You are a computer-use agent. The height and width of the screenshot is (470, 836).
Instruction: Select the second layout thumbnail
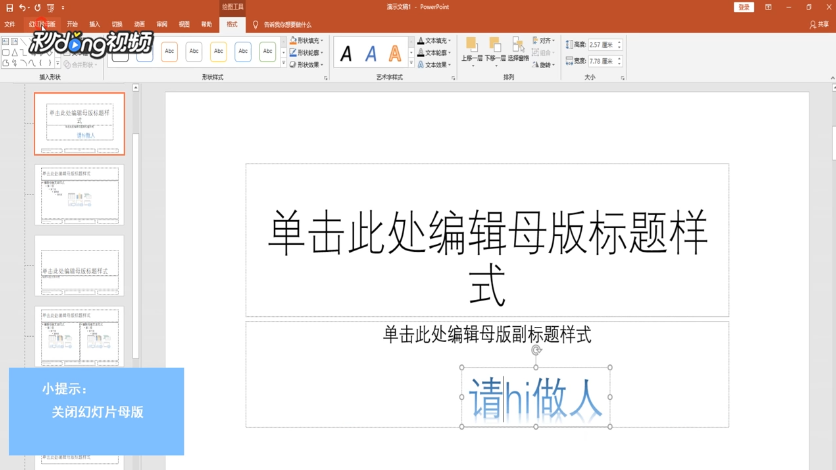pos(79,195)
